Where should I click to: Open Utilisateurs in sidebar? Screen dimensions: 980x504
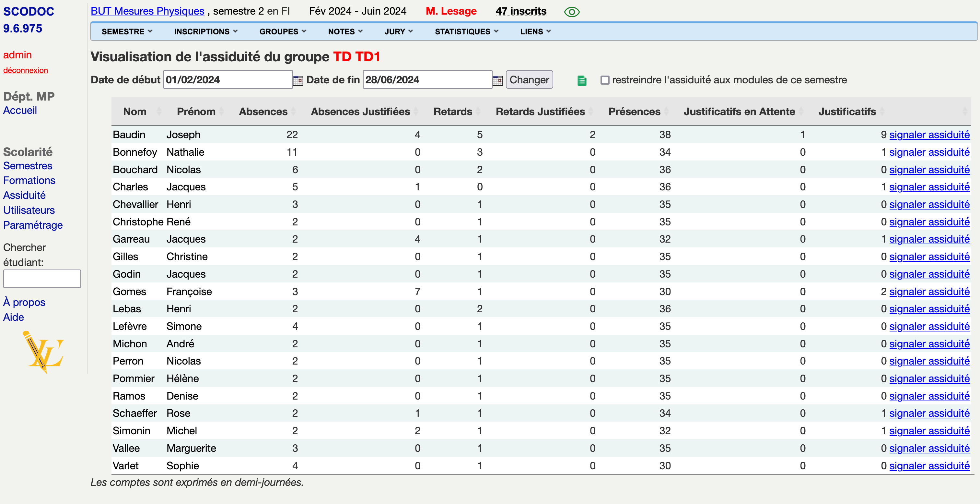(x=29, y=210)
